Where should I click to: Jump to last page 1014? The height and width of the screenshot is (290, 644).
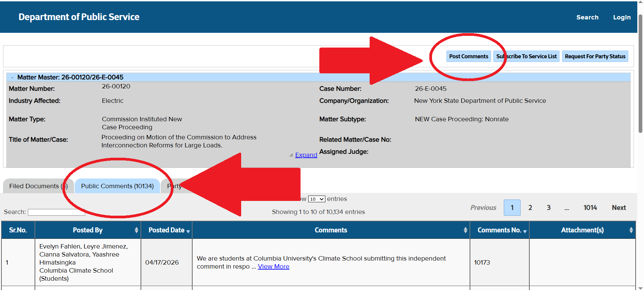coord(590,208)
